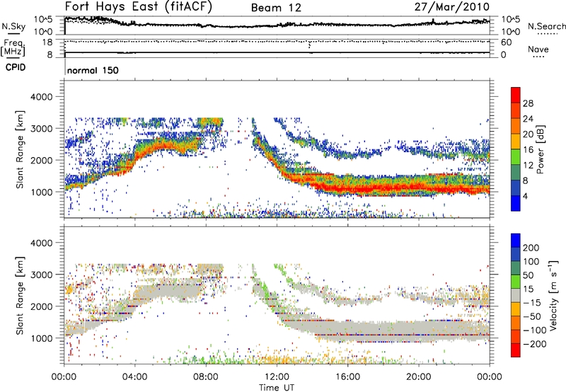The image size is (566, 392).
Task: Pick the bright blue bottom segment of Power colorbar
Action: (x=516, y=203)
